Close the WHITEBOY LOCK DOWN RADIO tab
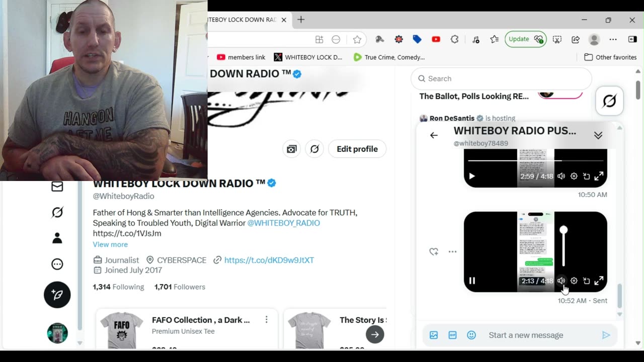 point(284,20)
